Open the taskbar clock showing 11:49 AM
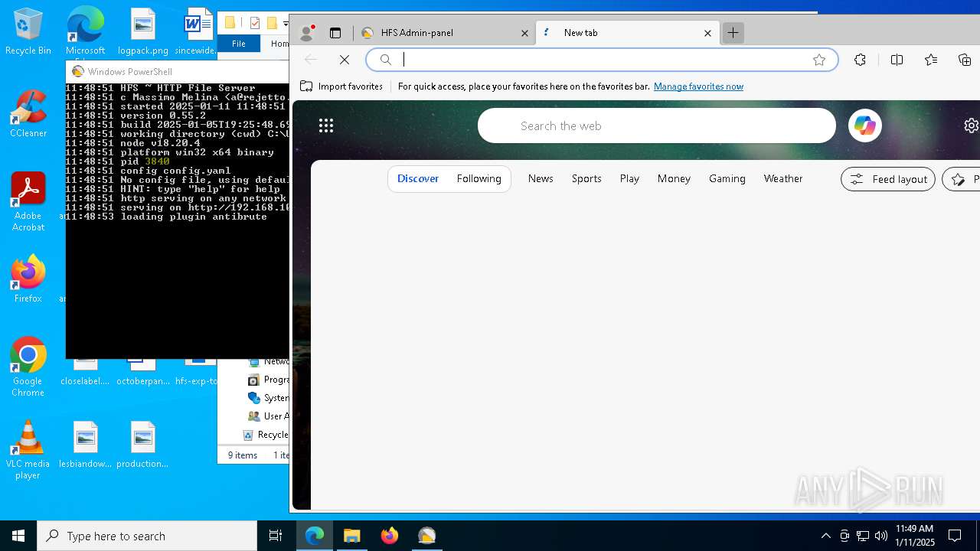The height and width of the screenshot is (551, 980). (x=915, y=536)
